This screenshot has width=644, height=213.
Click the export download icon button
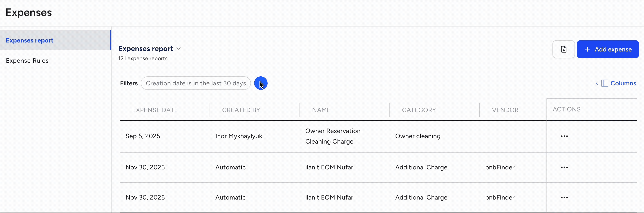pos(563,49)
